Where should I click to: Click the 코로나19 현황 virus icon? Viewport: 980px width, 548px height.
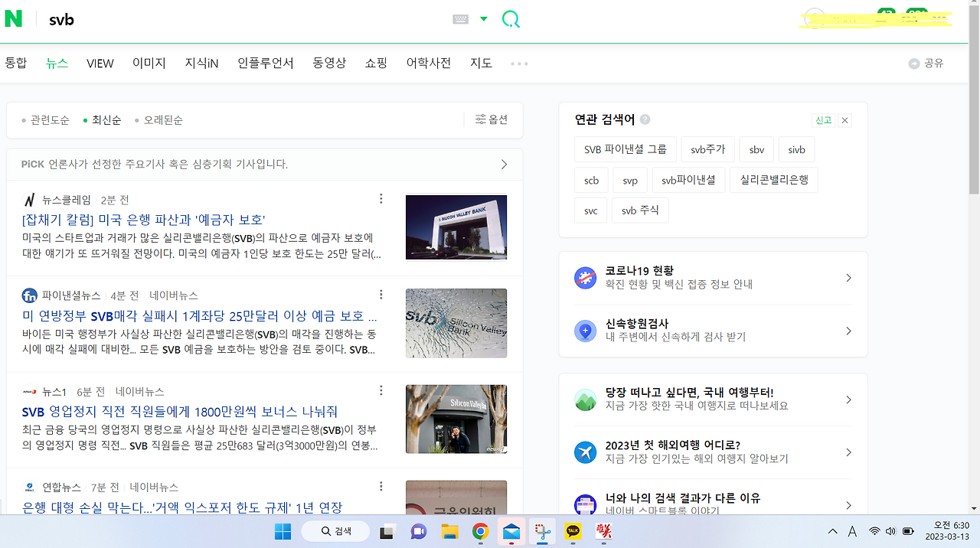tap(586, 278)
